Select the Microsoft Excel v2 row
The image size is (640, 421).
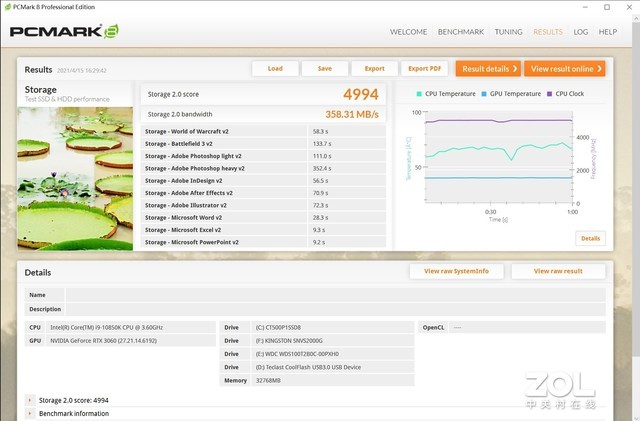(x=263, y=230)
